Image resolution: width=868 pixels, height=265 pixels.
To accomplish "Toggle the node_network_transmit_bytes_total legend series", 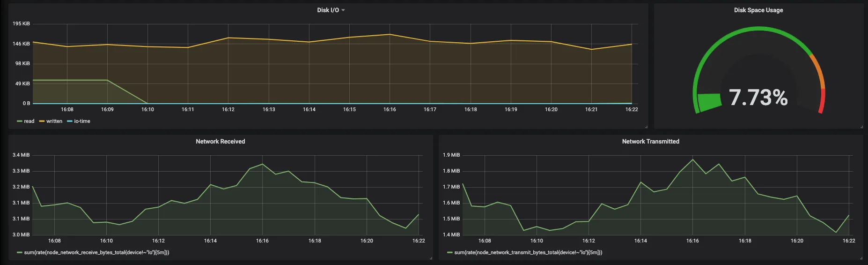I will tap(528, 252).
